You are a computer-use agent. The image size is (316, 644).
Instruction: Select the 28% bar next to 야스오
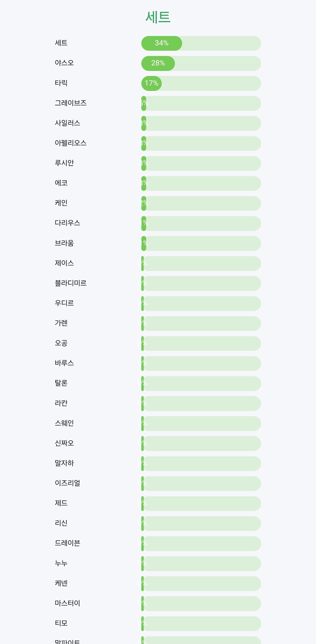(x=201, y=63)
